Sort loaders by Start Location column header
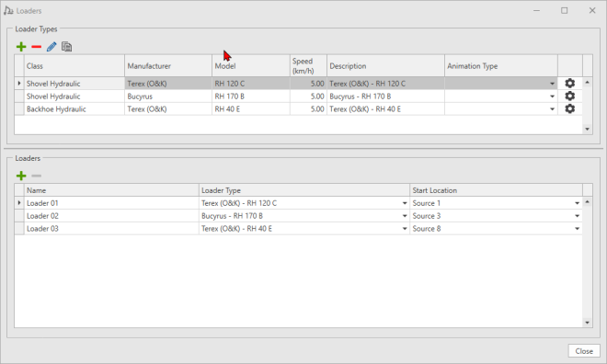 point(496,190)
